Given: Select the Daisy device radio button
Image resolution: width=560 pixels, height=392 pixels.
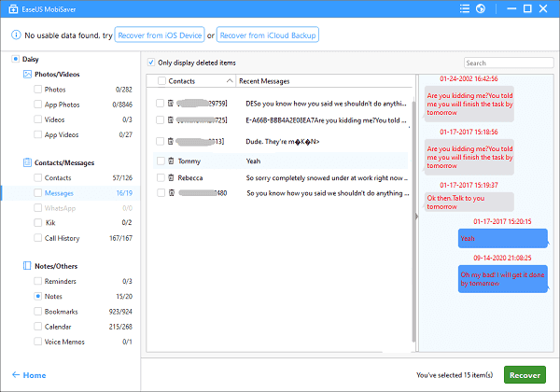Looking at the screenshot, I should (15, 59).
